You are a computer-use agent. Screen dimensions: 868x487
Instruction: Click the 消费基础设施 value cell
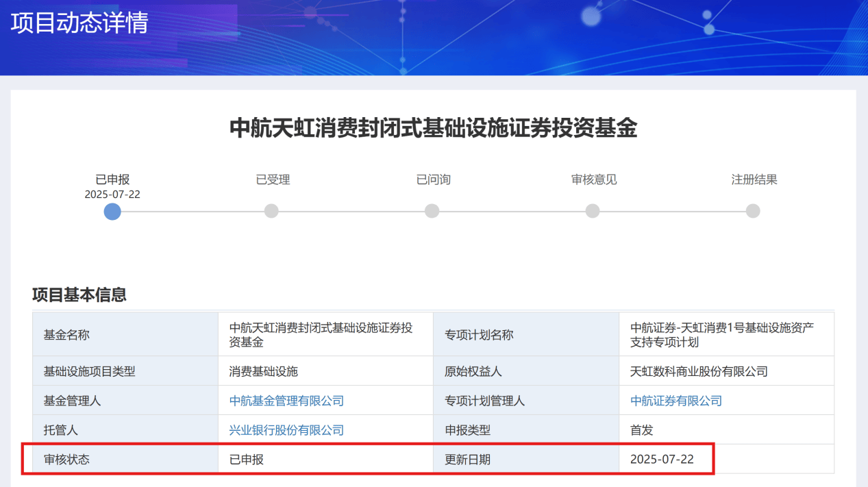(x=325, y=371)
